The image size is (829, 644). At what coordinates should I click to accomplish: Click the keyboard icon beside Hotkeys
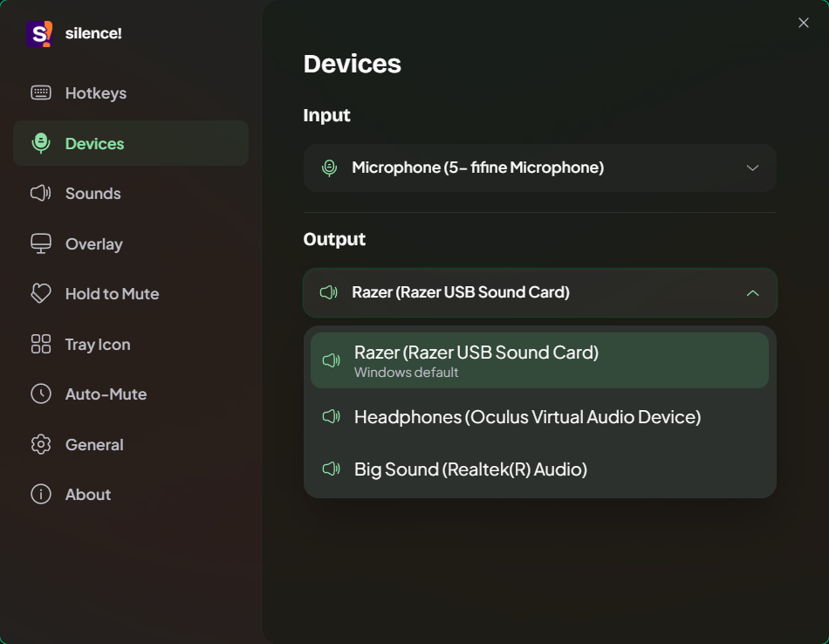[41, 92]
